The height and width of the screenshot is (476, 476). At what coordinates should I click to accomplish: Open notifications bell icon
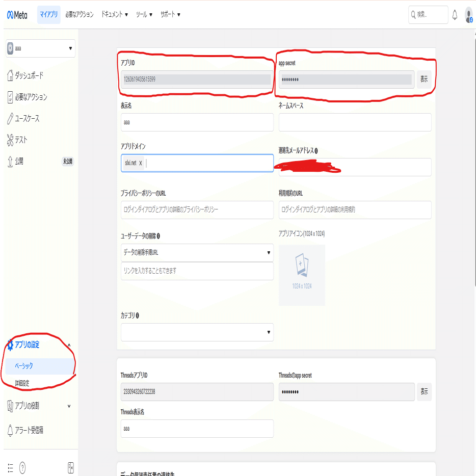coord(455,15)
